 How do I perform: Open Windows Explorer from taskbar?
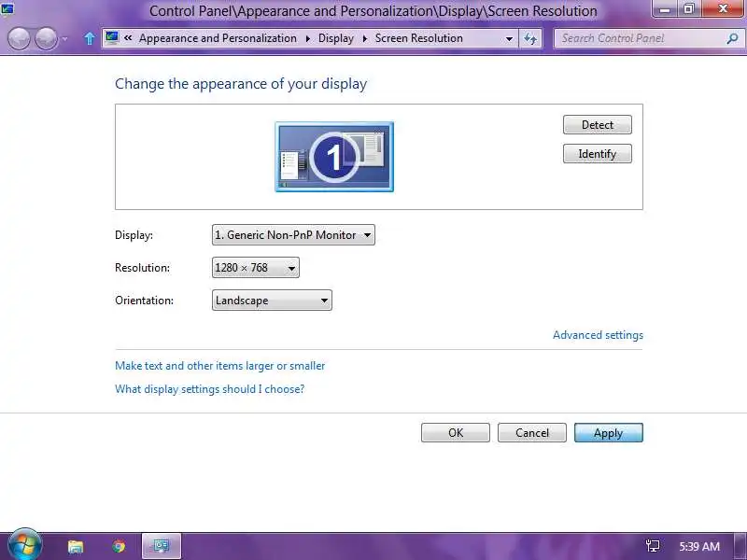(76, 546)
